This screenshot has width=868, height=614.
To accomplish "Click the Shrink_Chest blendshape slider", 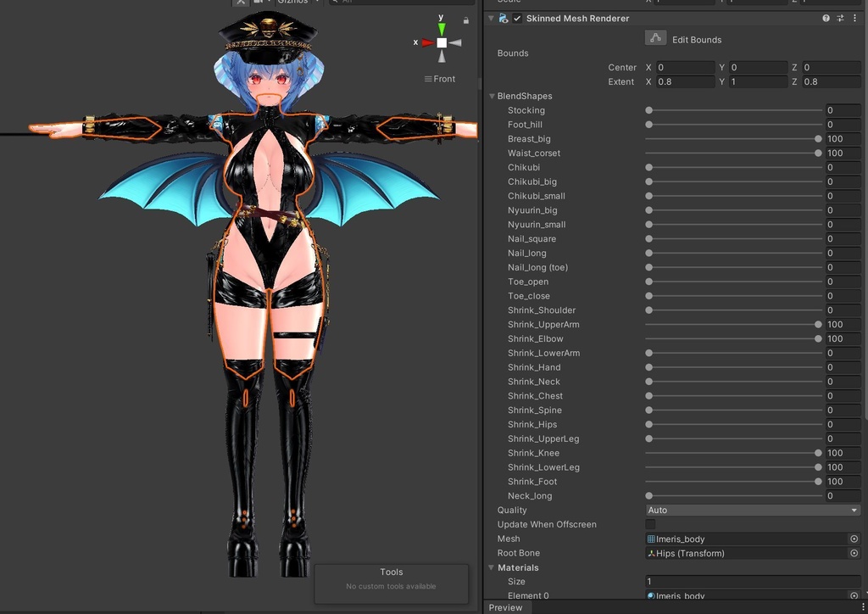I will click(733, 396).
